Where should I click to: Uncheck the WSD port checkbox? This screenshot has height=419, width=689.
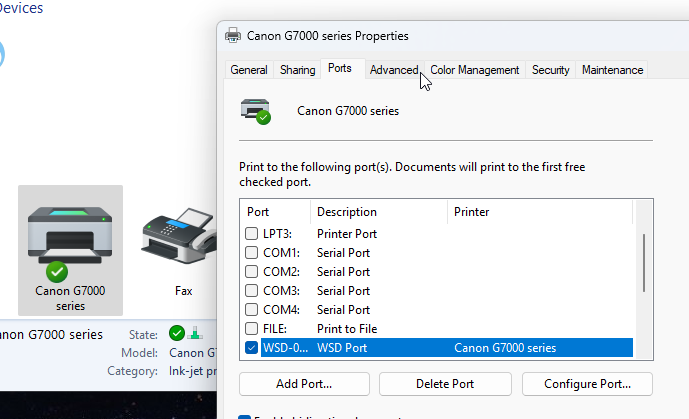(x=251, y=347)
